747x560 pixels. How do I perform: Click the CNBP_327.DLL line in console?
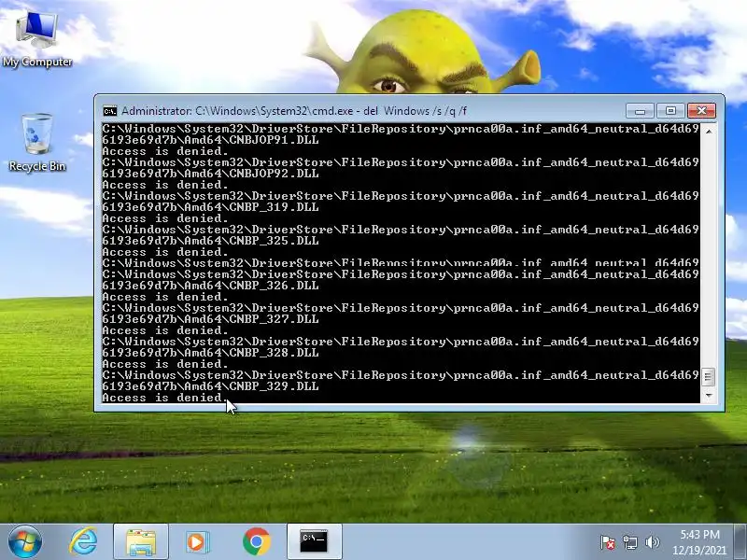[210, 319]
